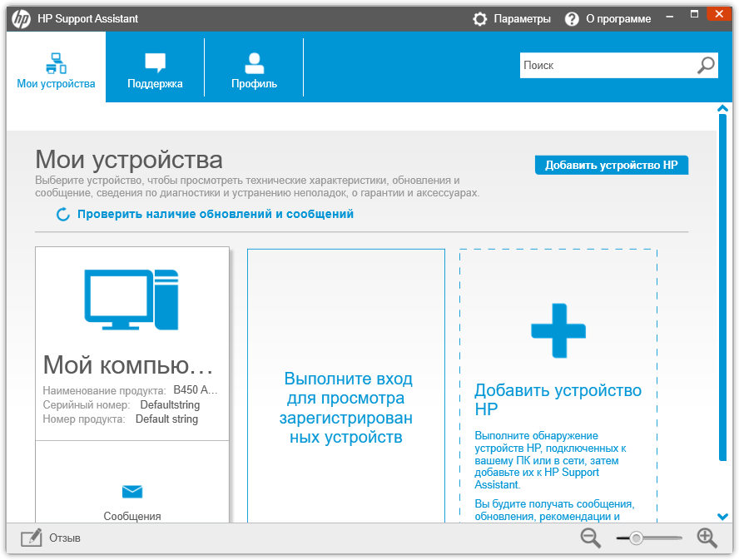Click the refresh arrow icon
Image resolution: width=739 pixels, height=560 pixels.
63,215
